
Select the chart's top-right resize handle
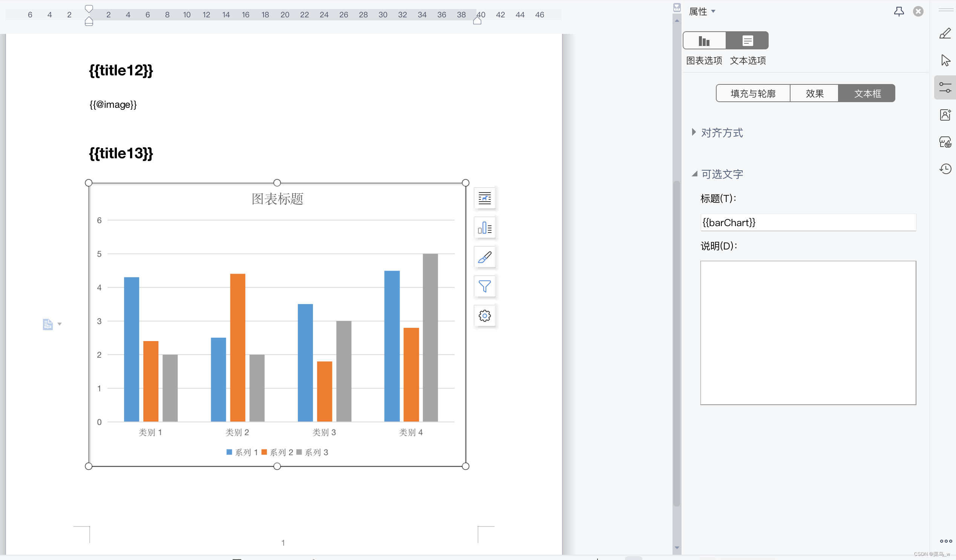(466, 183)
